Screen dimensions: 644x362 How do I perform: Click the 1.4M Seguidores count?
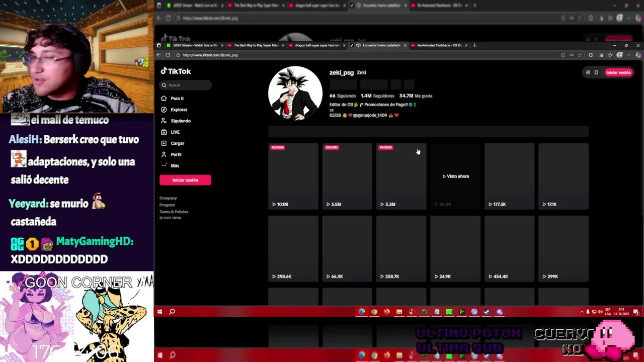click(x=377, y=96)
